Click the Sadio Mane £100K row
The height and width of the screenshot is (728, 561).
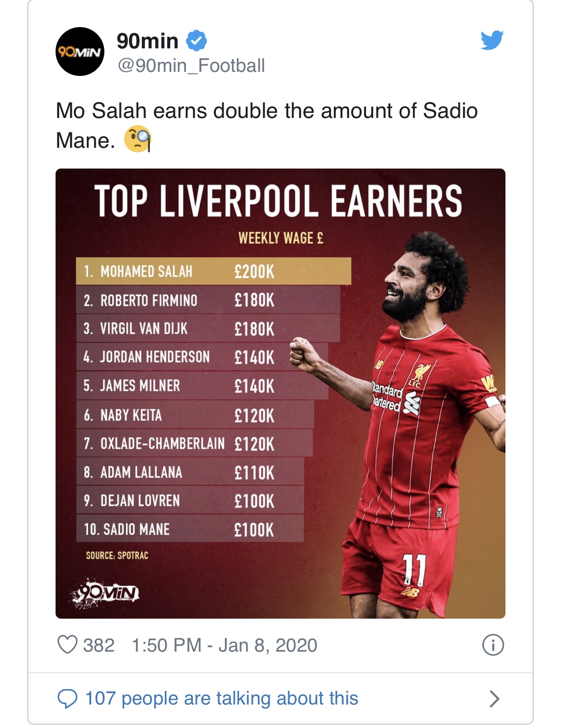pyautogui.click(x=190, y=529)
